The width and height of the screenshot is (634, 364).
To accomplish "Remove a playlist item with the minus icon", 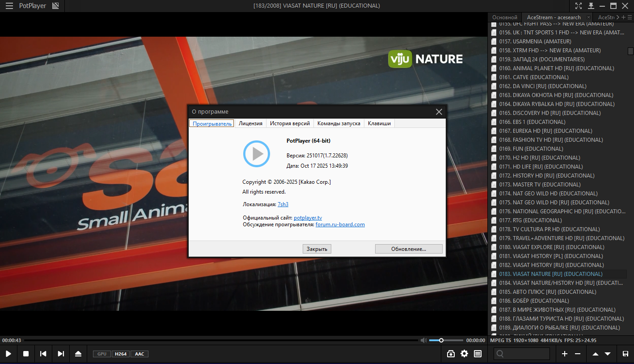I will [x=578, y=354].
